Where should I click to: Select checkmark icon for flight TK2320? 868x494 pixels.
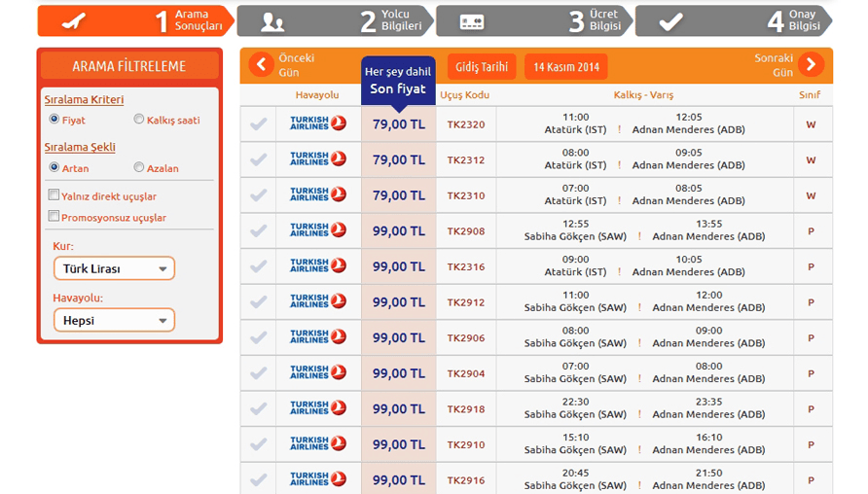[258, 124]
